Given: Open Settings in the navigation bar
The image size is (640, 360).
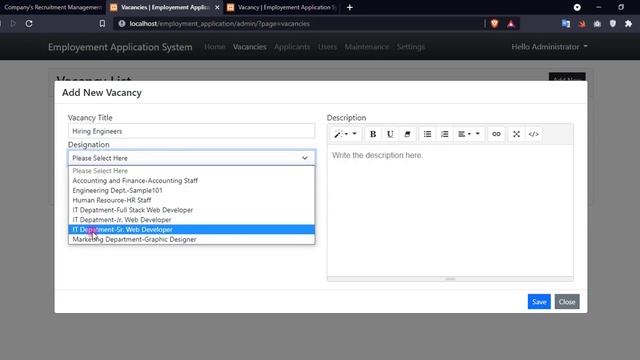Looking at the screenshot, I should [411, 47].
